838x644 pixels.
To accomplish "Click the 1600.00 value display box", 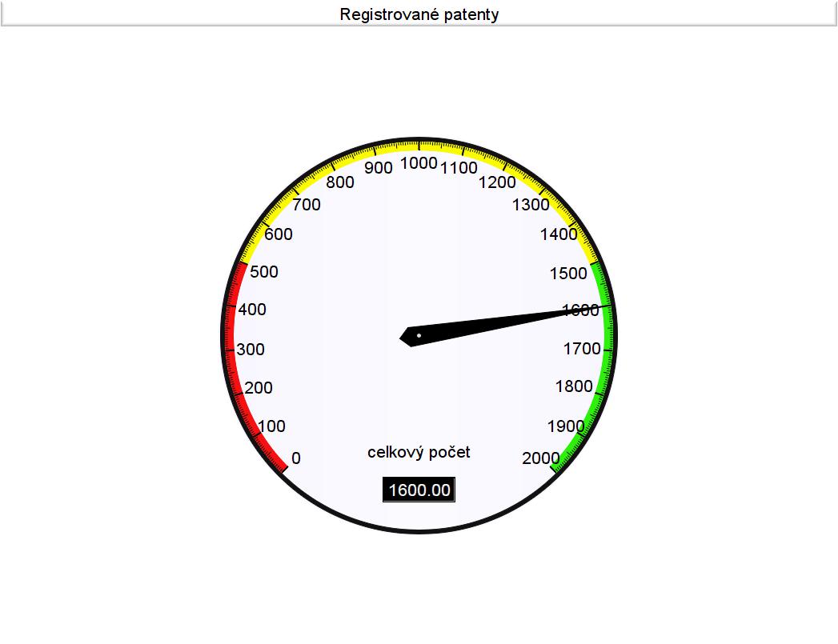I will [419, 490].
